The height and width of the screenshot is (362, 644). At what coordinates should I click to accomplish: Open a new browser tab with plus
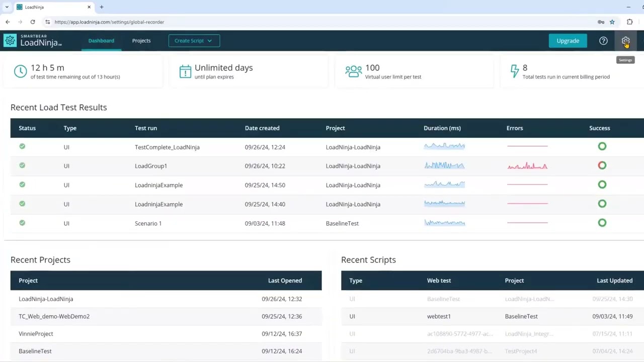click(102, 7)
